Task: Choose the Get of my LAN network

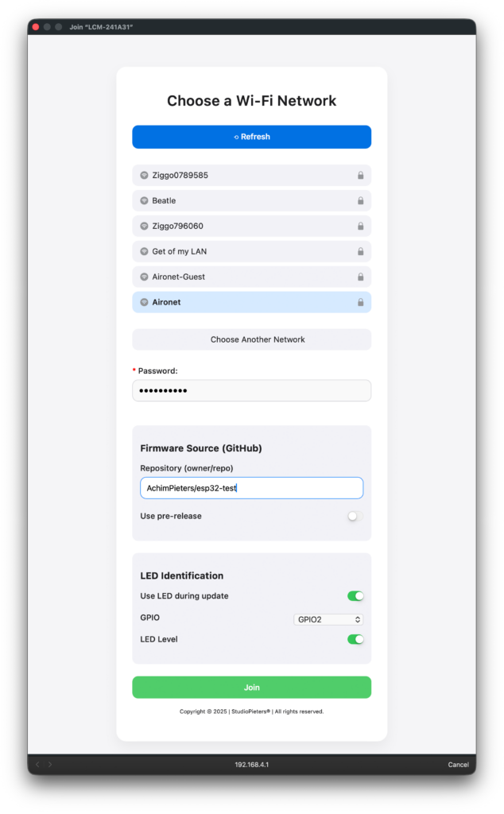Action: click(x=251, y=251)
